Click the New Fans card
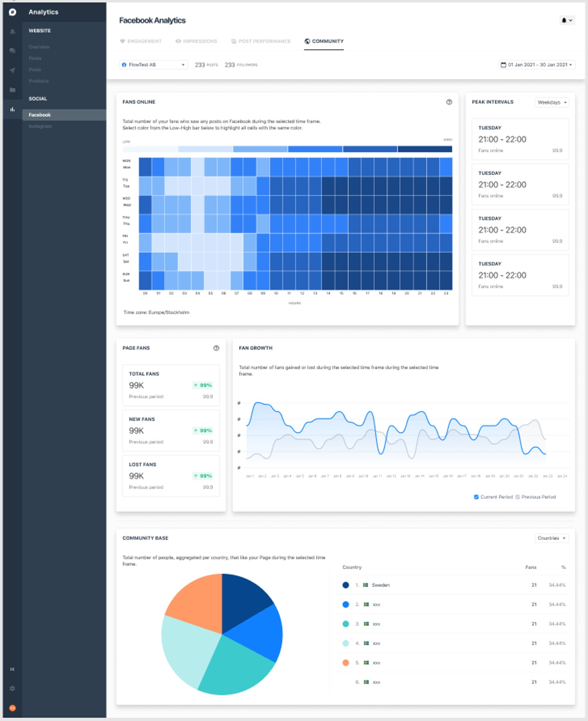588x721 pixels. tap(171, 431)
